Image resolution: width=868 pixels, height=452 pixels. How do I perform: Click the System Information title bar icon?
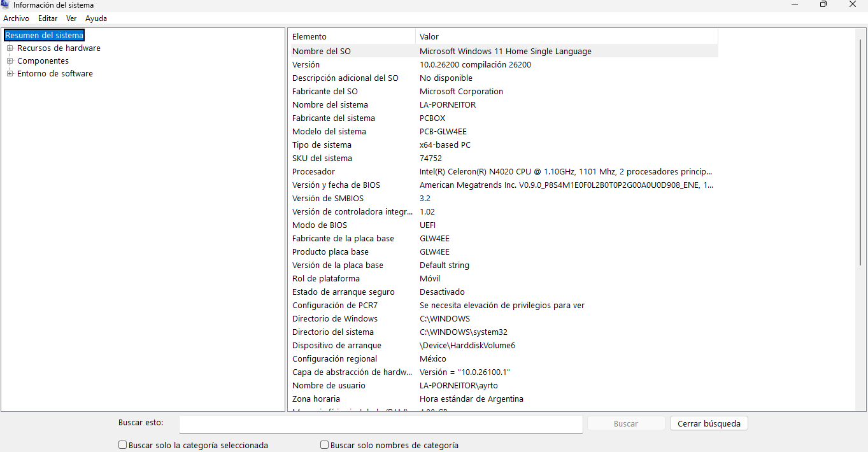click(x=5, y=4)
